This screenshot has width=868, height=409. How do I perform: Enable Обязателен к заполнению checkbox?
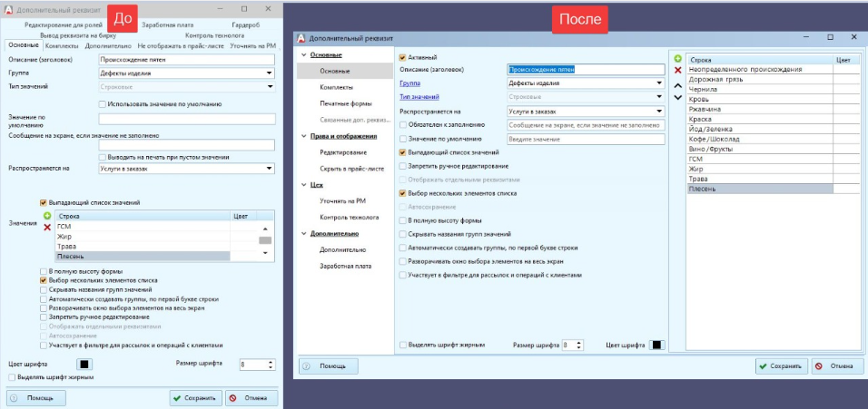click(x=402, y=125)
